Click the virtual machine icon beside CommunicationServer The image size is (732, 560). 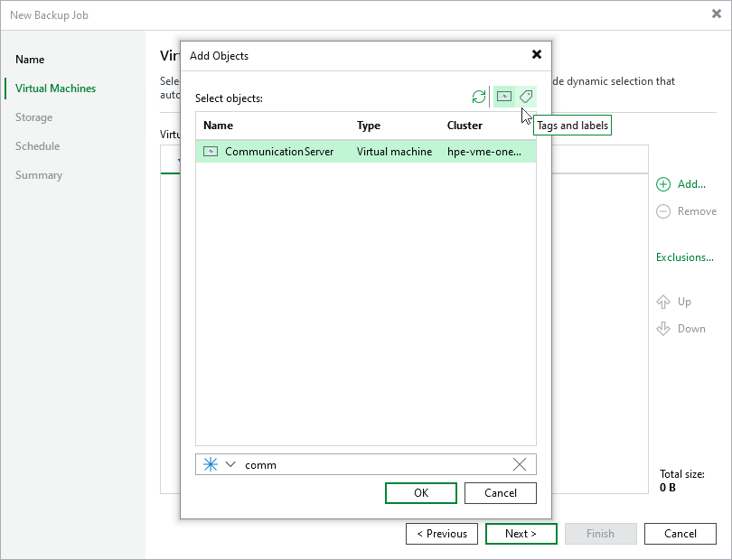click(209, 152)
